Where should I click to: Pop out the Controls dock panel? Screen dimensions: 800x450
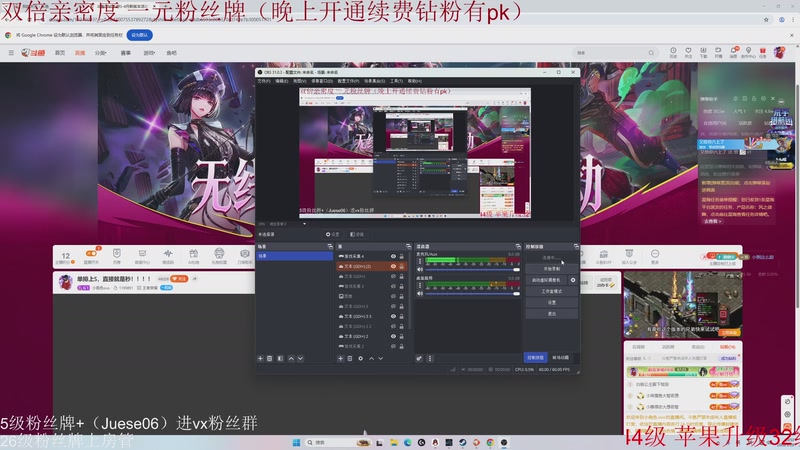pos(576,246)
